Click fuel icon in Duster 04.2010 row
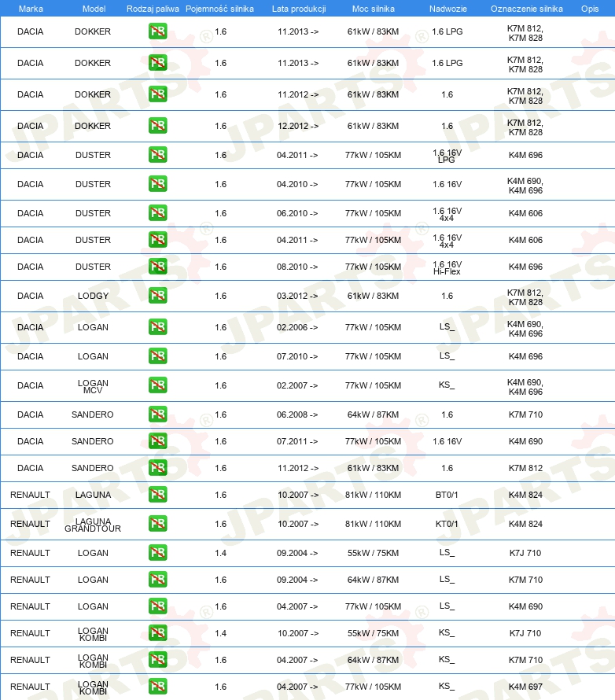This screenshot has width=615, height=700. pos(157,184)
